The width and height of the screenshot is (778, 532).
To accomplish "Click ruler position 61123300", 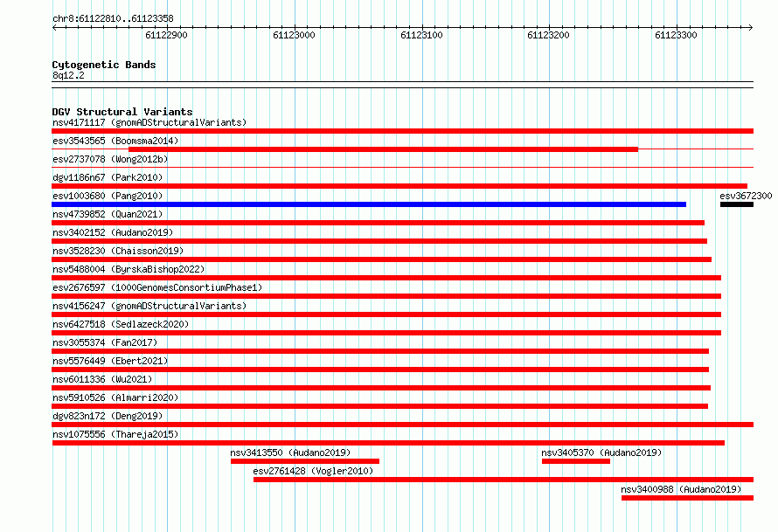I will [677, 35].
